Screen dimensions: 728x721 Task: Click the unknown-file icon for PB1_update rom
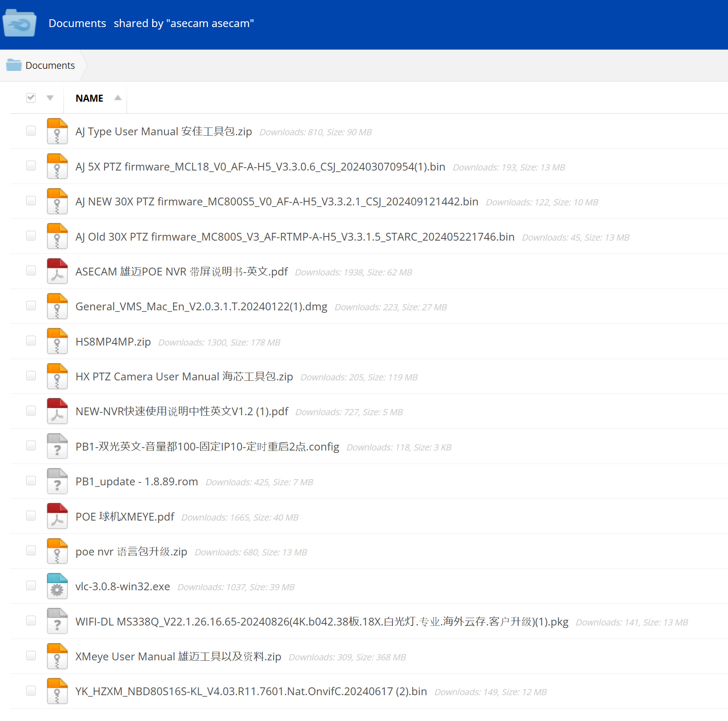point(57,481)
